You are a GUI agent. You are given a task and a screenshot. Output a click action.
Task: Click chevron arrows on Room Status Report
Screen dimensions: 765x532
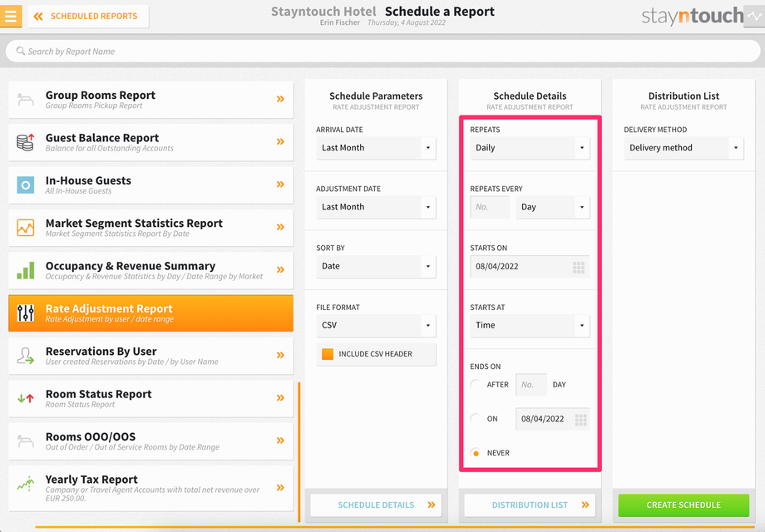click(x=280, y=398)
